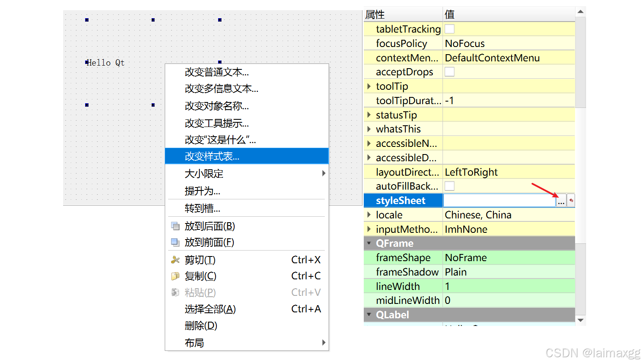642x364 pixels.
Task: Click the copy icon beside 复制(C)
Action: tap(175, 276)
